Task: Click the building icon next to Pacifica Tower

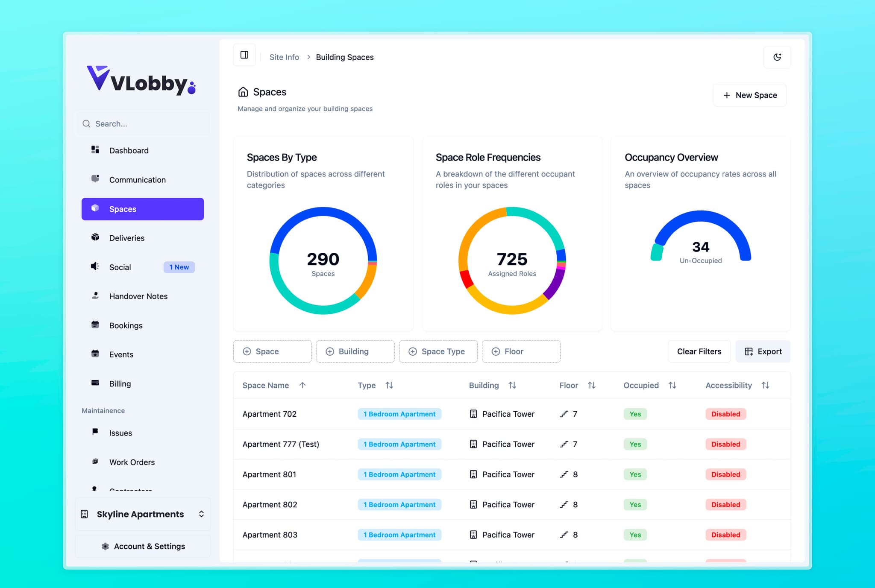Action: coord(473,414)
